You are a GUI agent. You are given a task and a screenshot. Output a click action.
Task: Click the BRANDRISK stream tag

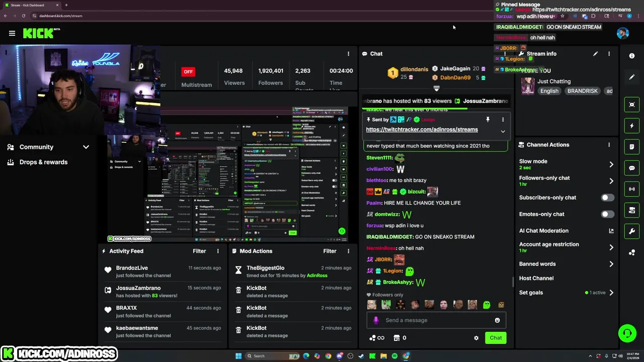point(582,91)
